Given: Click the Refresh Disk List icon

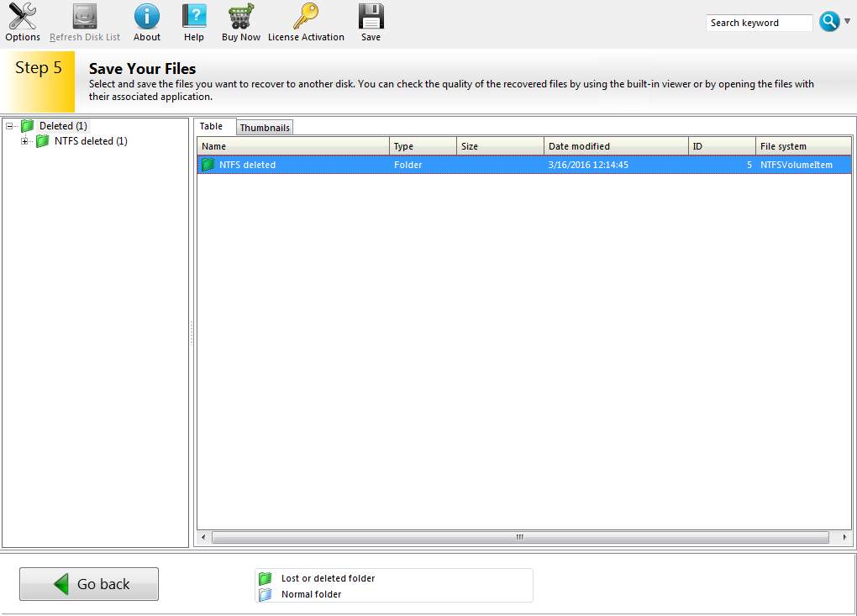Looking at the screenshot, I should [x=85, y=17].
